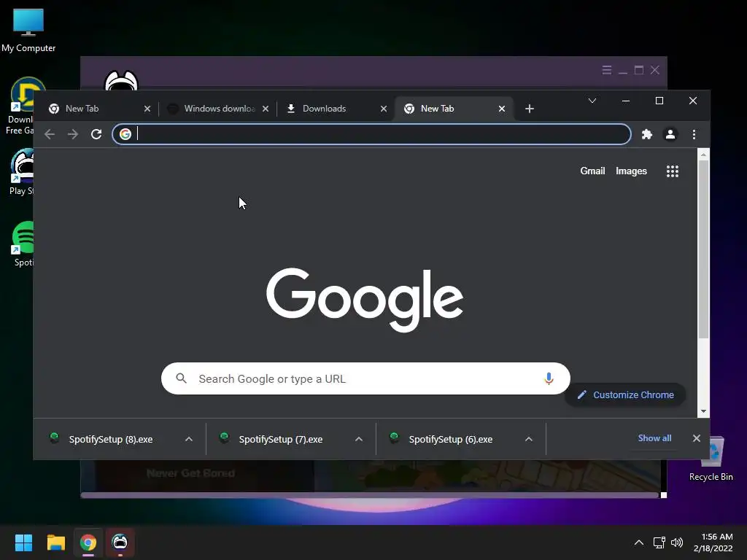Open the Extensions puzzle icon
Screen dimensions: 747x560
click(646, 134)
